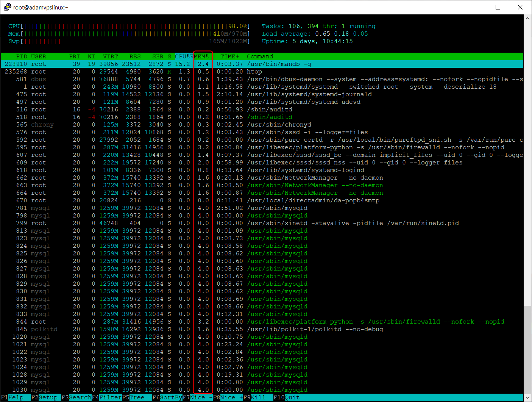Click the Command column header

(x=260, y=56)
